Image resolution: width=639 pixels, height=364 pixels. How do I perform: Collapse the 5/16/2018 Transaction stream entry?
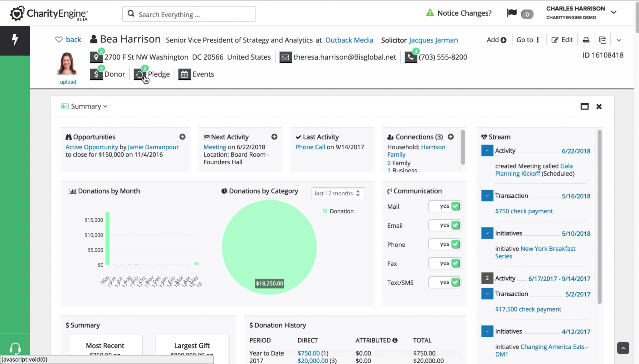(x=487, y=196)
